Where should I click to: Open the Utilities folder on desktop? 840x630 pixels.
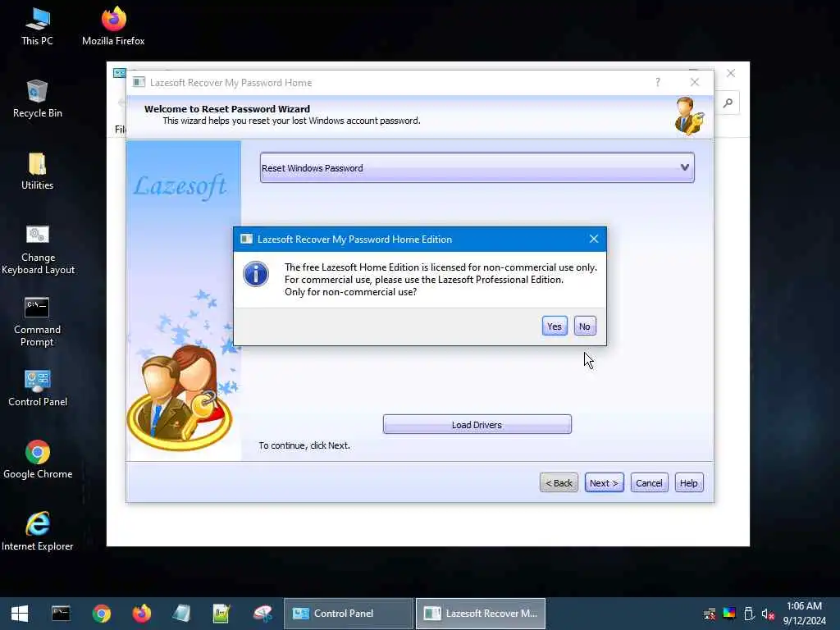[x=38, y=171]
